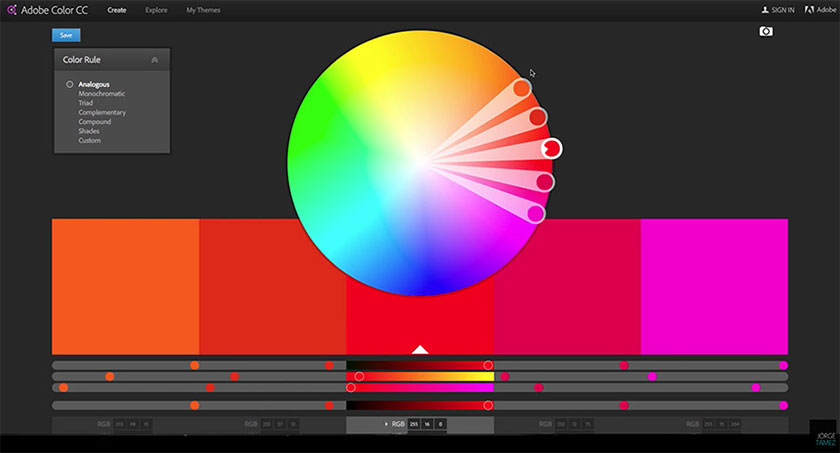
Task: Click the blue Save button
Action: 66,35
